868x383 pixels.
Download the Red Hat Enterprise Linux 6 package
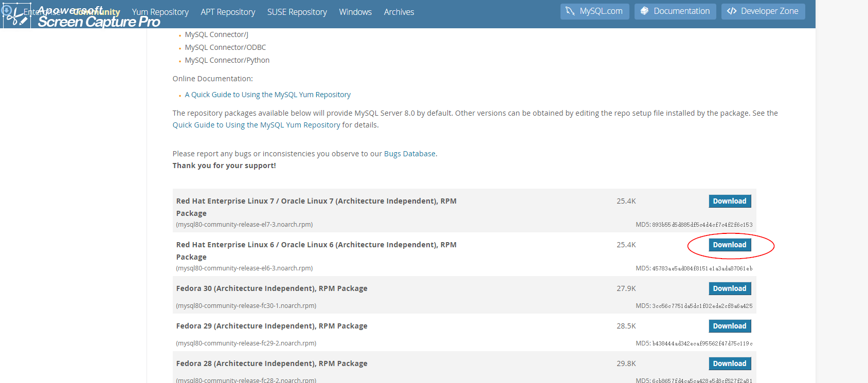coord(730,245)
